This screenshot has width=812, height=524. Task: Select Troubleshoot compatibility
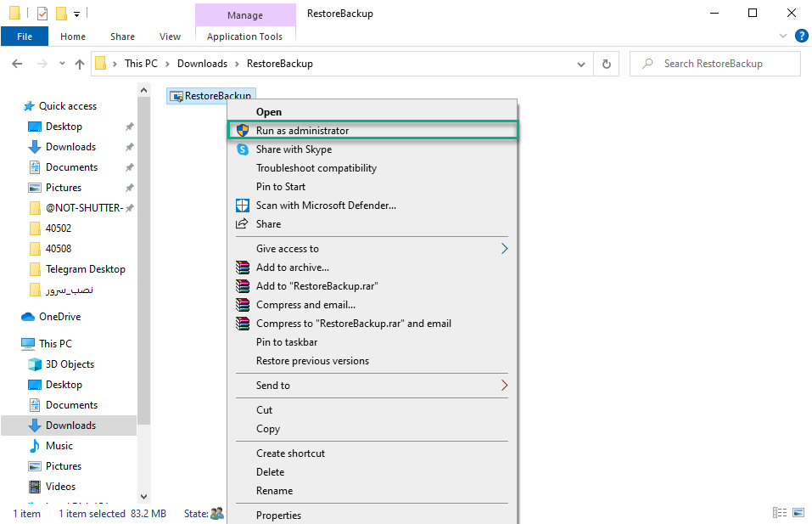point(372,168)
